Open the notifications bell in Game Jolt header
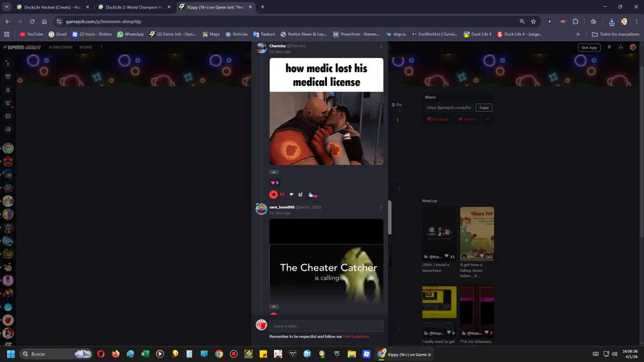Image resolution: width=644 pixels, height=362 pixels. 609,47
